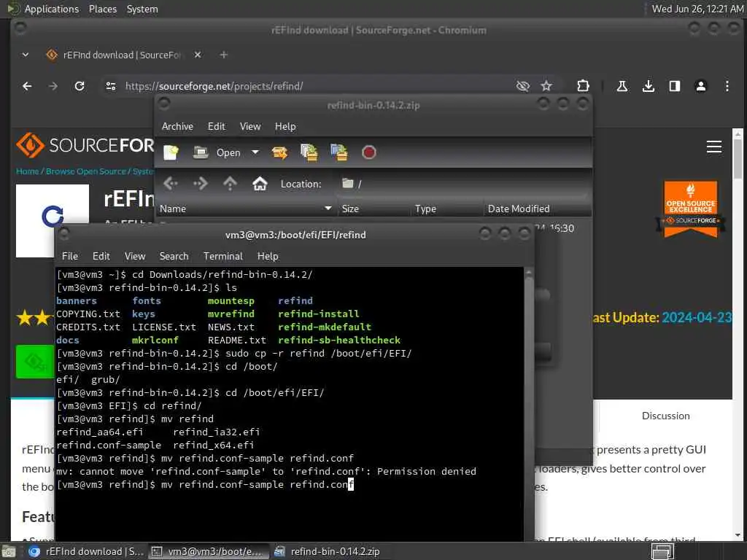Open View menu in archive manager
This screenshot has width=747, height=560.
coord(250,126)
